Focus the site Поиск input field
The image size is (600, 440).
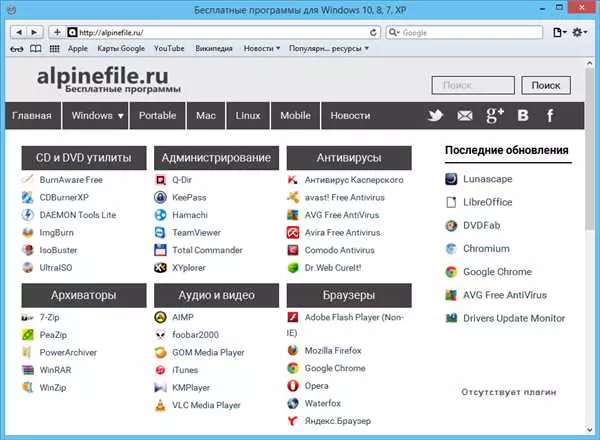[x=473, y=85]
